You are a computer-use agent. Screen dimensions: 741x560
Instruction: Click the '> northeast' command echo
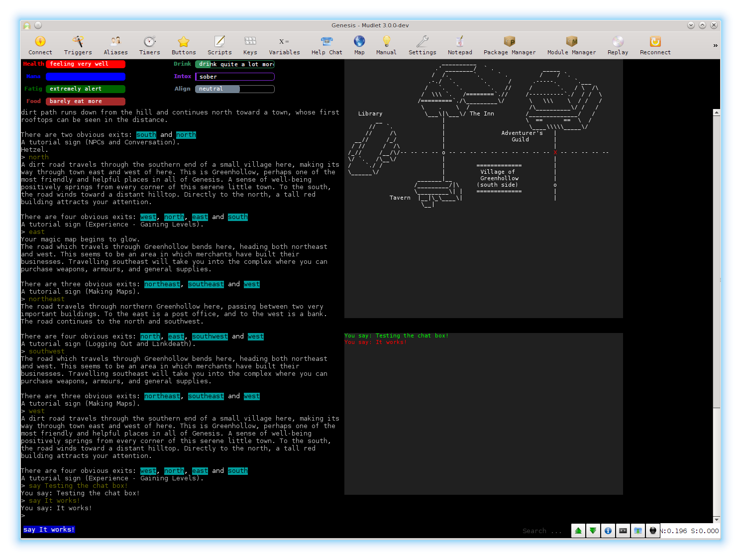tap(43, 299)
